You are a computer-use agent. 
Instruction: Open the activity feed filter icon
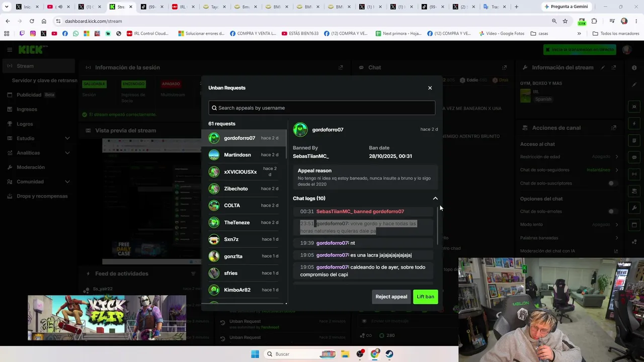pyautogui.click(x=193, y=274)
